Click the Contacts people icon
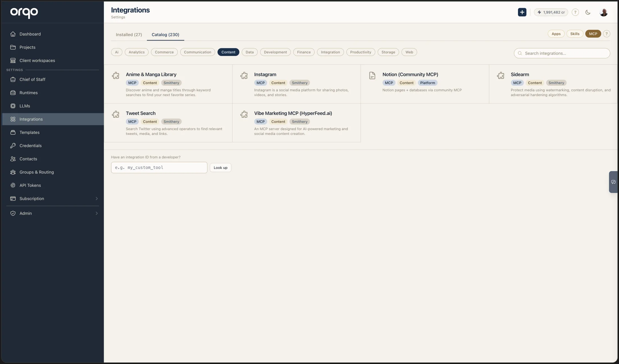This screenshot has width=619, height=364. [x=13, y=159]
